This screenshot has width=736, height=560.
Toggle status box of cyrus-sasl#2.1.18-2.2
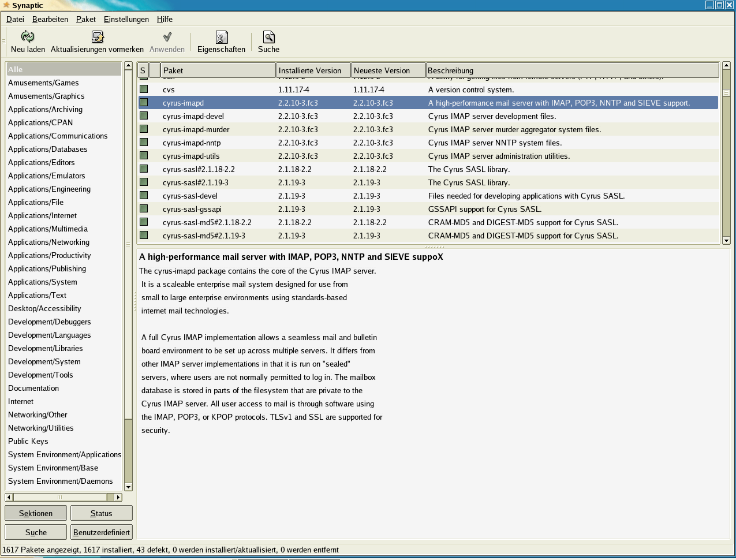144,169
